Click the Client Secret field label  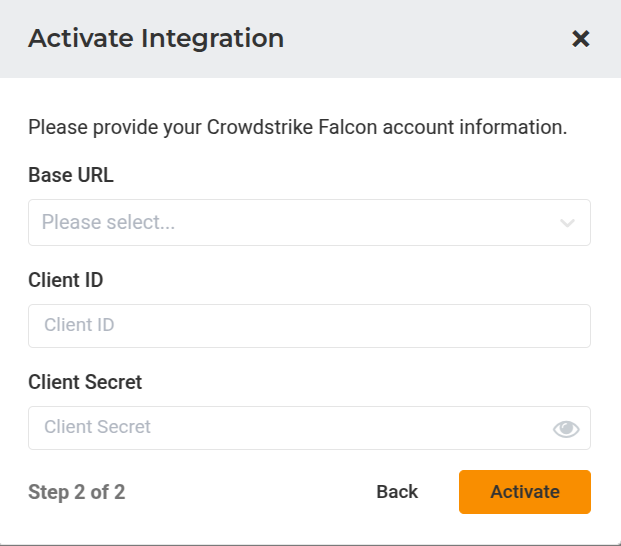coord(85,382)
